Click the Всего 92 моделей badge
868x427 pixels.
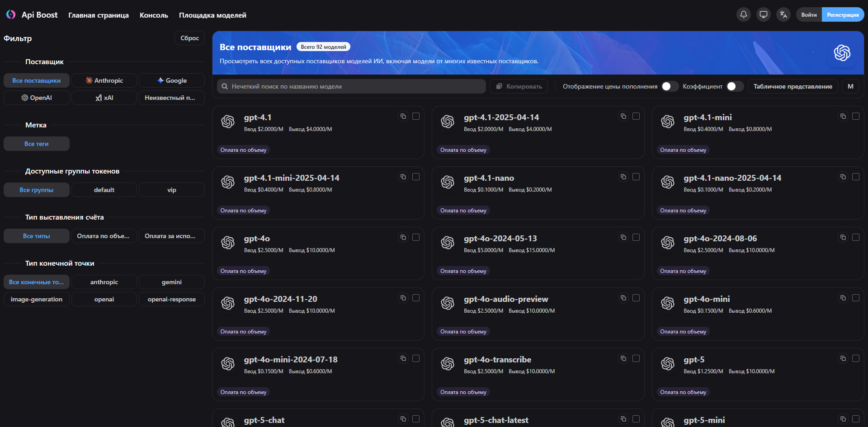click(323, 47)
